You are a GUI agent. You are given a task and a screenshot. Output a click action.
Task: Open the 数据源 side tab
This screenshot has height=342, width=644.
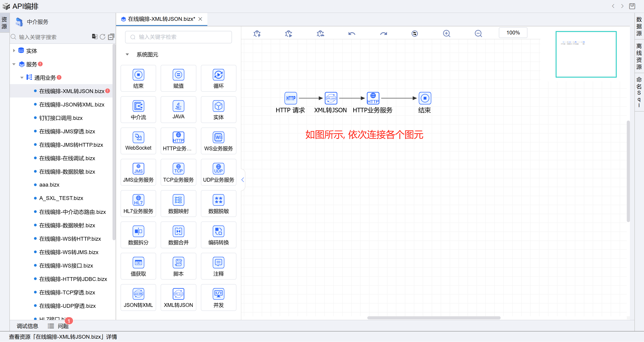tap(639, 26)
